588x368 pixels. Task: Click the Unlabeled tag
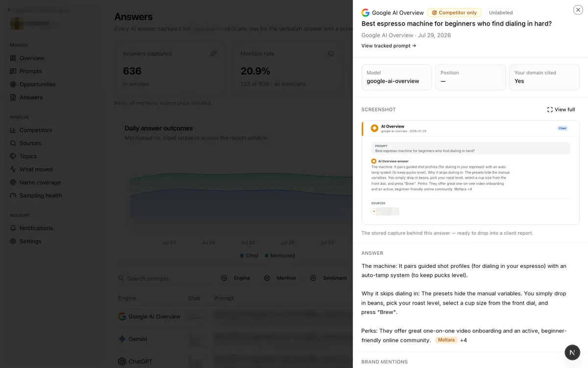501,13
